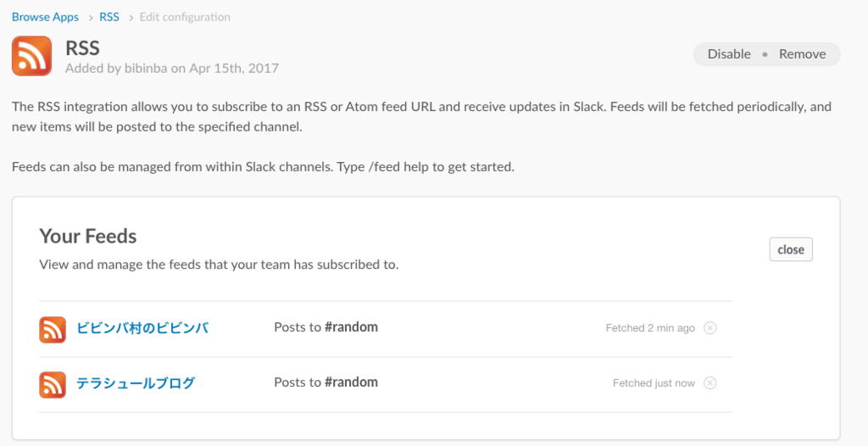Viewport: 868px width, 446px height.
Task: Remove the RSS integration
Action: click(x=802, y=54)
